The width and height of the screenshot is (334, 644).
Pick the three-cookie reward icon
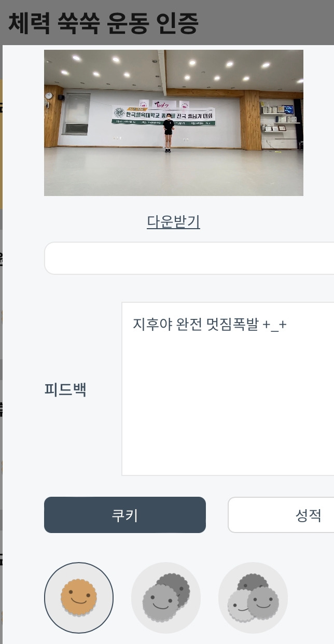[253, 597]
